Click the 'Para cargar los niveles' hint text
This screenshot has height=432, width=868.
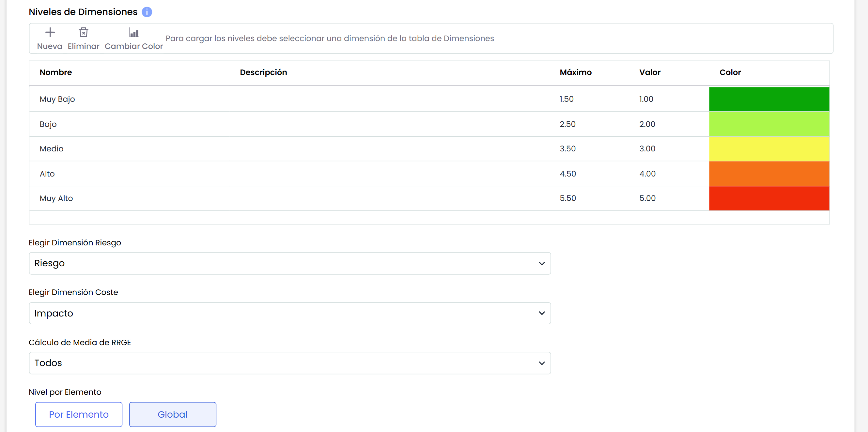click(x=330, y=39)
